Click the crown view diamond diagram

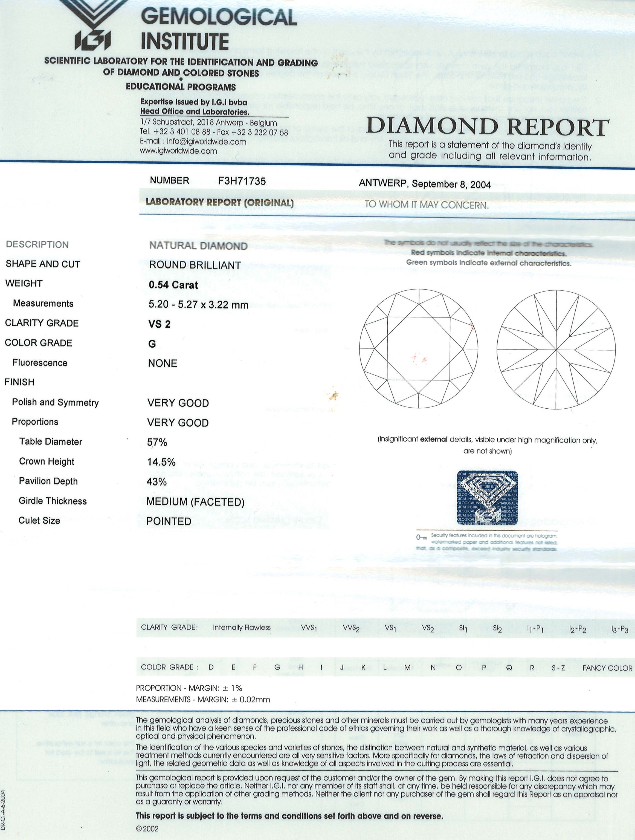click(419, 348)
